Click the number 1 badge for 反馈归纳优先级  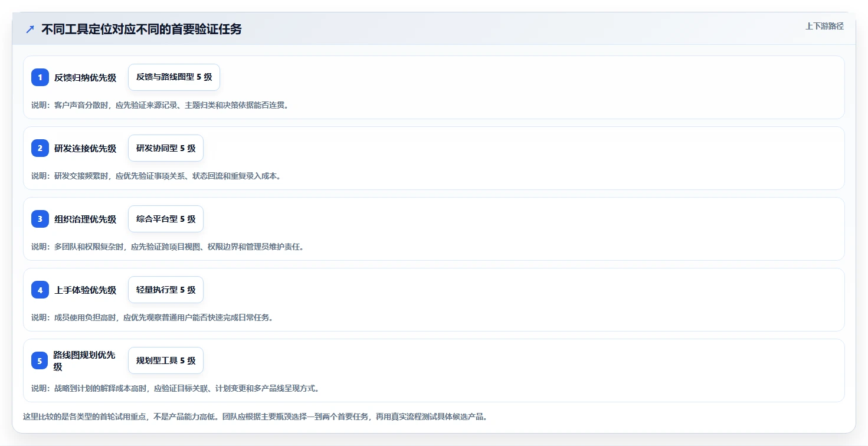click(x=40, y=77)
